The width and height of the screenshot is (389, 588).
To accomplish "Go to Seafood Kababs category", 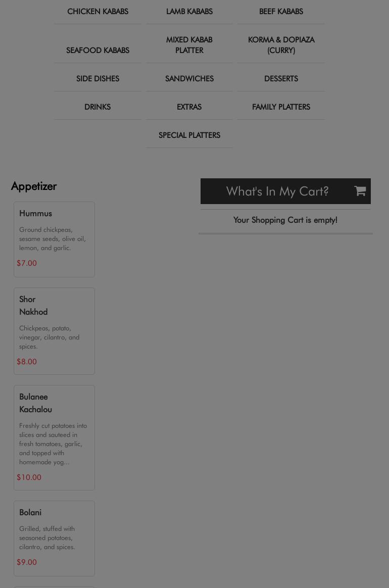I will [98, 50].
